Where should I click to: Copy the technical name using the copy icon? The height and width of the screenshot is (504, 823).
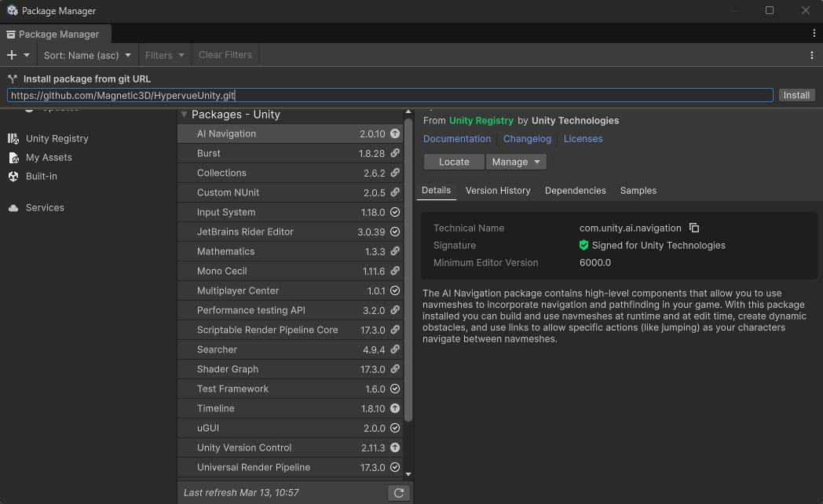pyautogui.click(x=694, y=228)
